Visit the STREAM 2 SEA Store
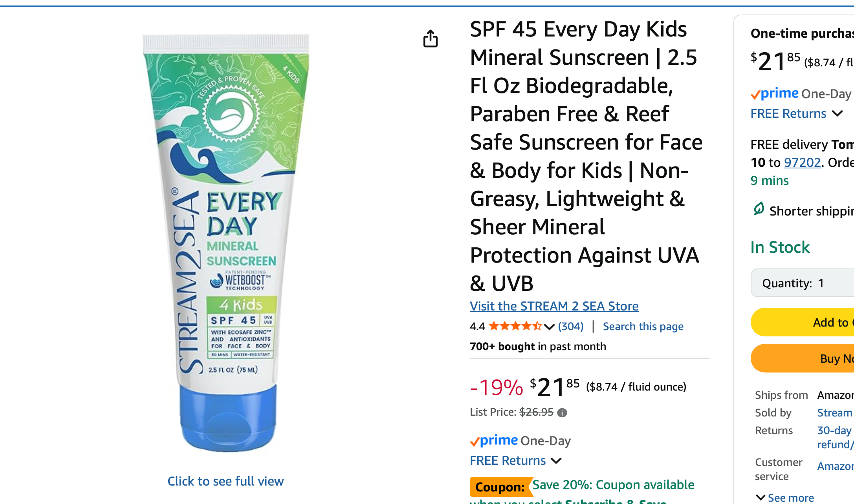The height and width of the screenshot is (504, 854). point(554,306)
